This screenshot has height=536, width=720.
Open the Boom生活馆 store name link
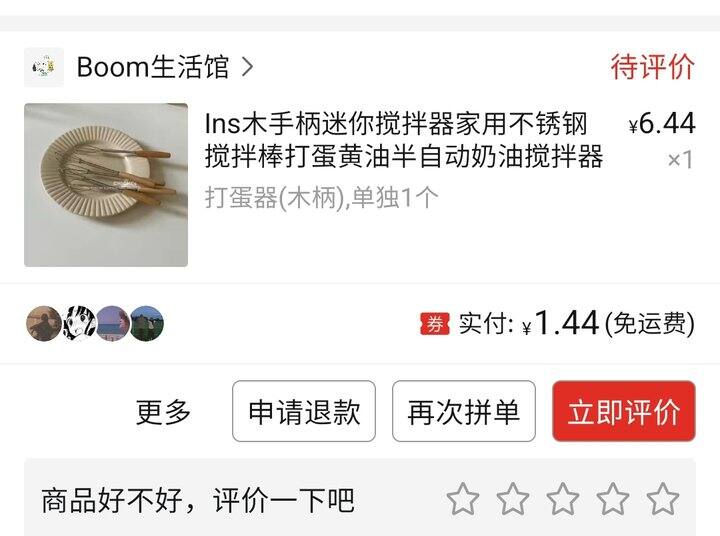click(x=152, y=67)
